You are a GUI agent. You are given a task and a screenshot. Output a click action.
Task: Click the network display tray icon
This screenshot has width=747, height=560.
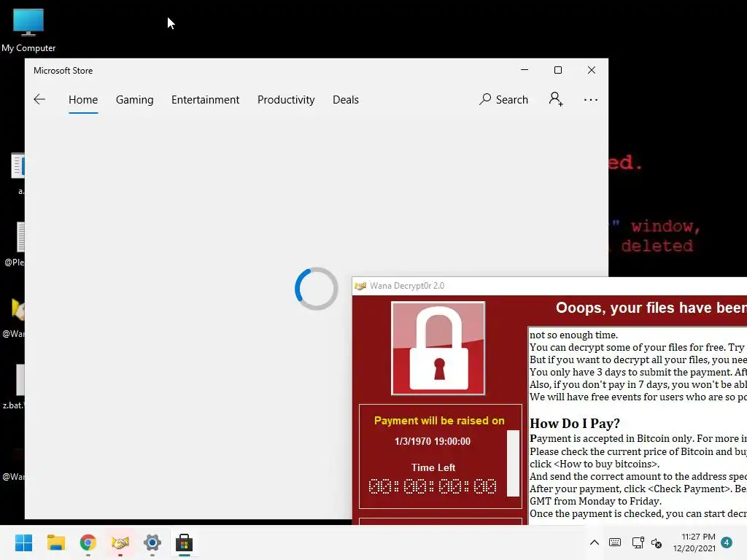tap(638, 542)
